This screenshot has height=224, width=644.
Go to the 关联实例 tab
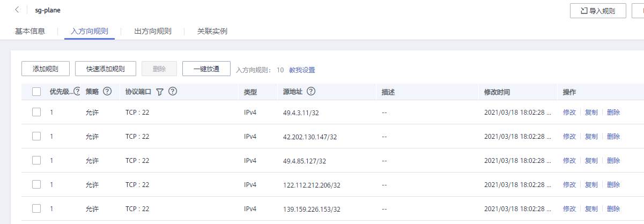(x=212, y=31)
